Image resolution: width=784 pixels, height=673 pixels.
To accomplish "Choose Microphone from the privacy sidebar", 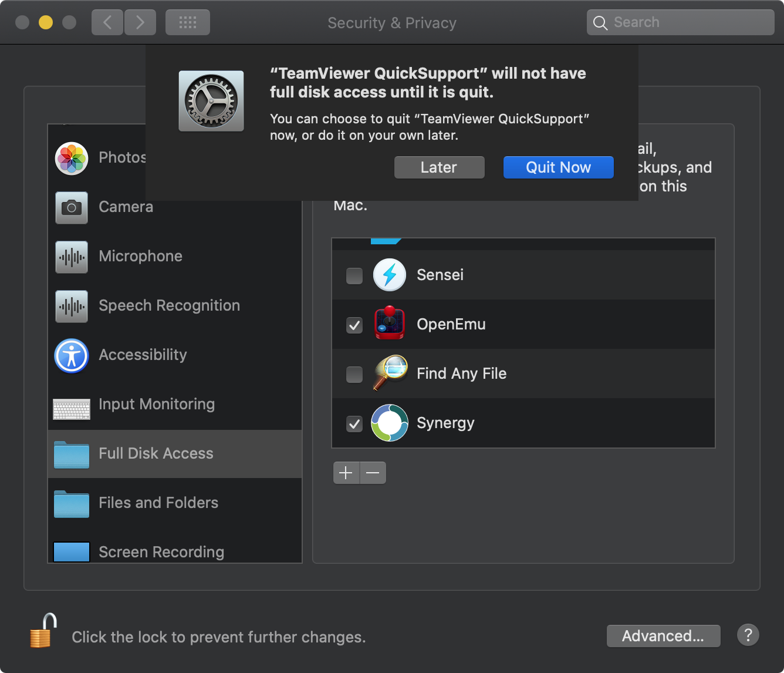I will [175, 257].
